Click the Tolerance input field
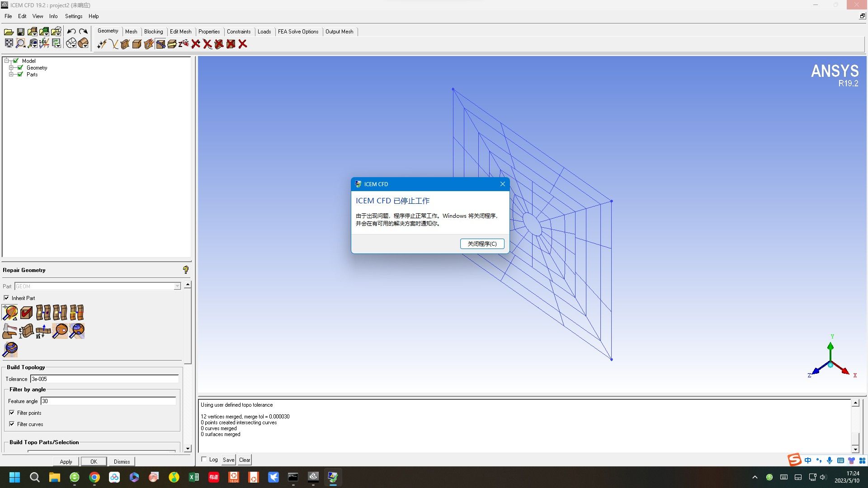Viewport: 868px width, 488px height. point(104,379)
